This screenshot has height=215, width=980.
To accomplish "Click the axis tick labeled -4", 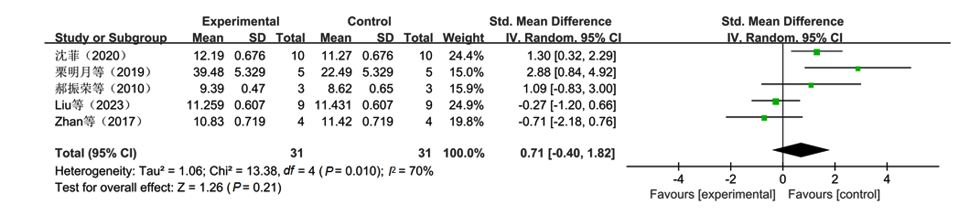I will coord(678,179).
